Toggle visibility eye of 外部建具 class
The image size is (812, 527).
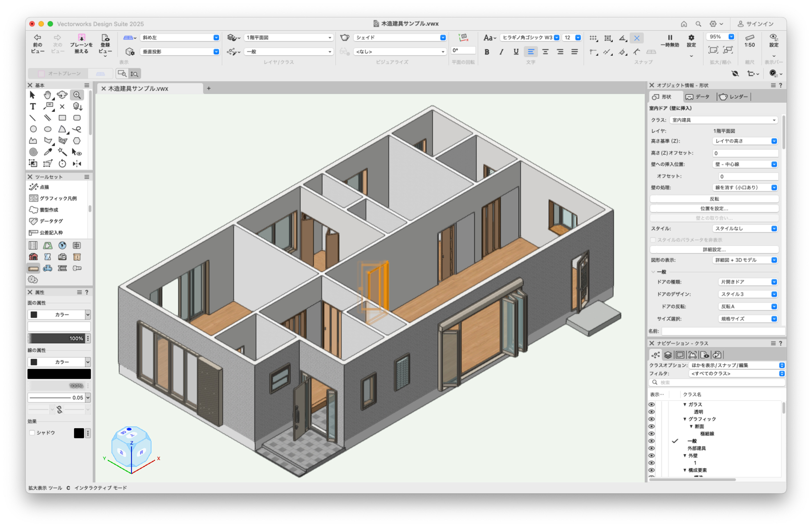click(x=651, y=448)
